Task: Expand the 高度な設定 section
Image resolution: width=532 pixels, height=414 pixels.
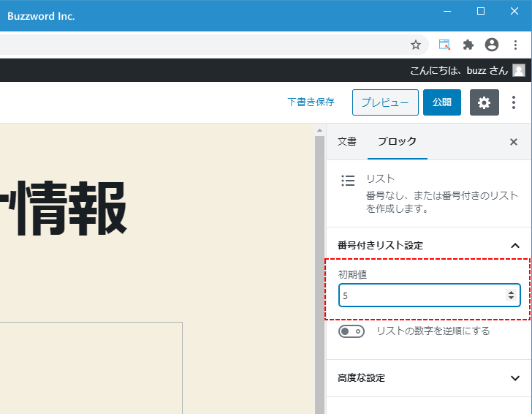Action: point(514,378)
